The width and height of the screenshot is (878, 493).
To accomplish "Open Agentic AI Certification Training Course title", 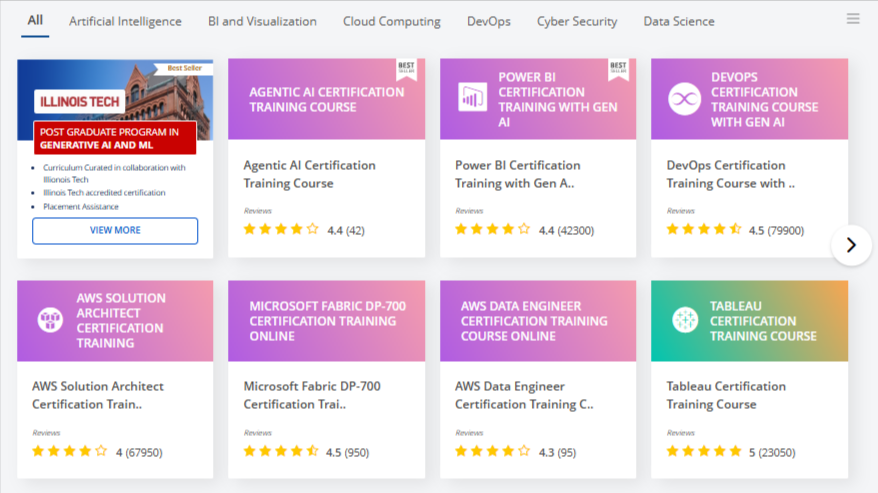I will [x=309, y=174].
